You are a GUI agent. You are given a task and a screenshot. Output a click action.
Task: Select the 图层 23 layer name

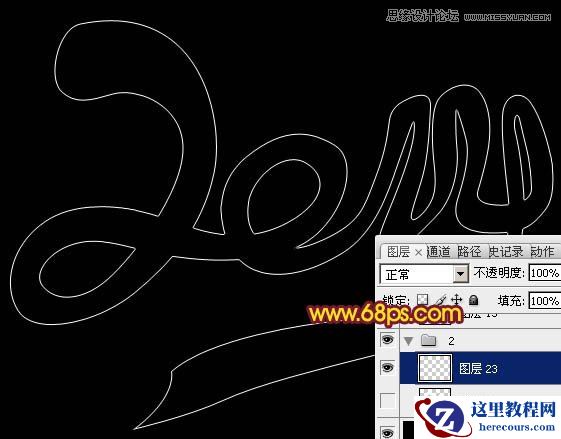pos(478,369)
